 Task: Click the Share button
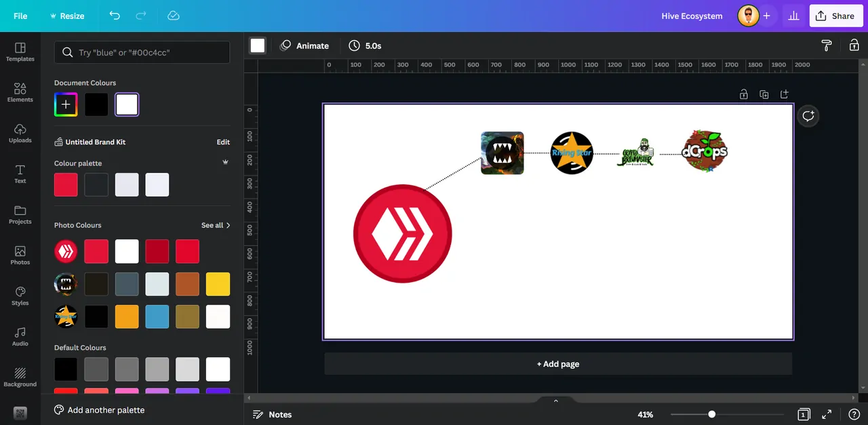tap(836, 16)
